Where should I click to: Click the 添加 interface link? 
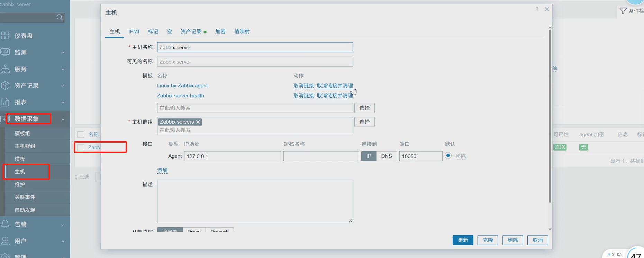click(x=162, y=170)
